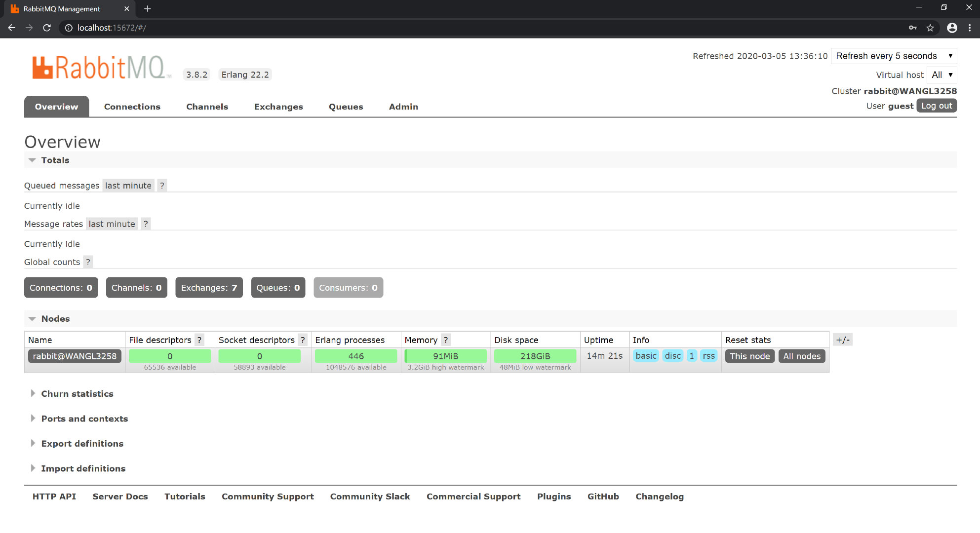The width and height of the screenshot is (980, 533).
Task: Open the browser profile account icon
Action: (952, 28)
